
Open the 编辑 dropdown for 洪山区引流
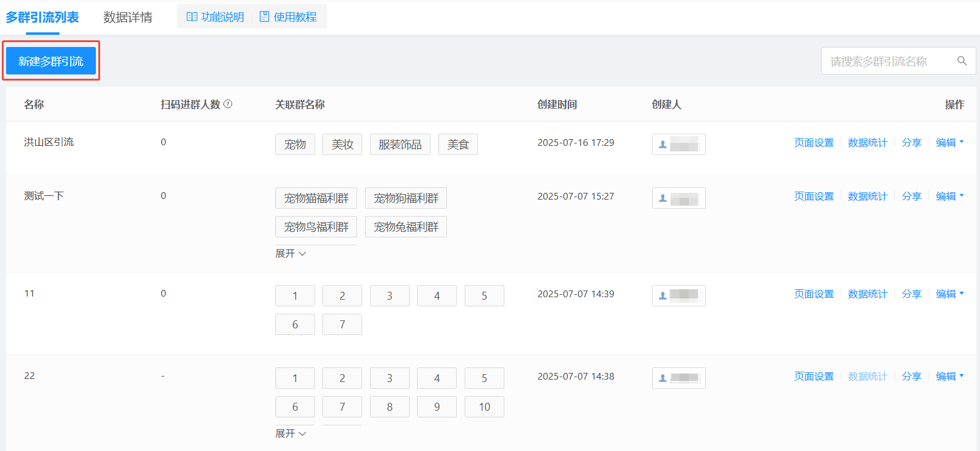(949, 142)
